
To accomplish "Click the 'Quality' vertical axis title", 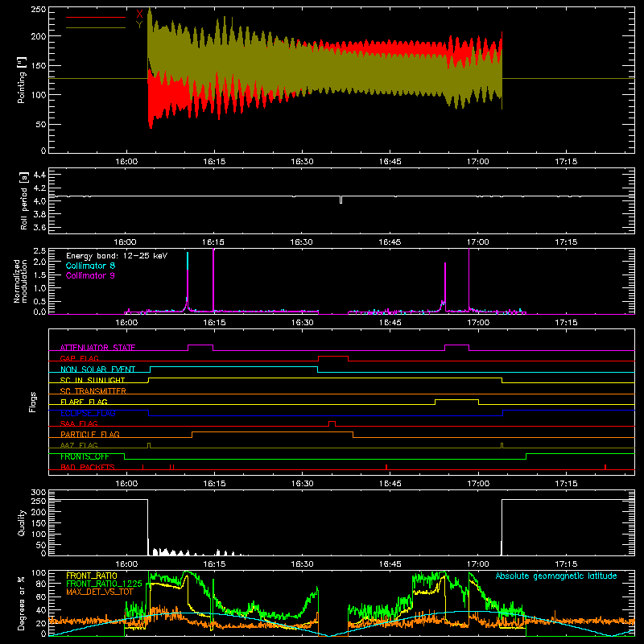I will pyautogui.click(x=22, y=522).
